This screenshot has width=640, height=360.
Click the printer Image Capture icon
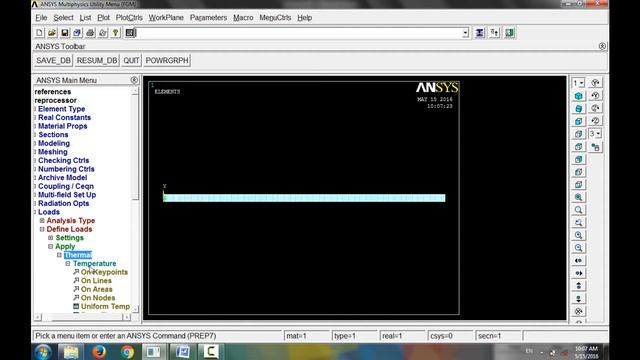(90, 33)
